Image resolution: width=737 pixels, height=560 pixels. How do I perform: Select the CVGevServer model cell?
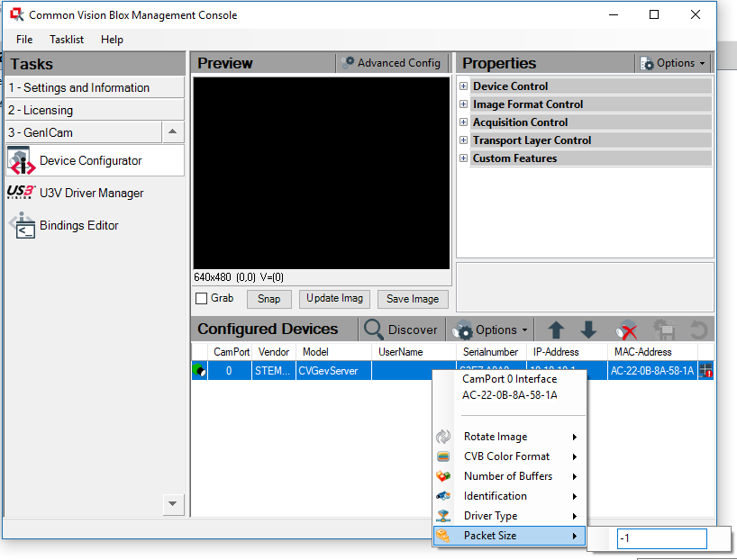click(333, 371)
